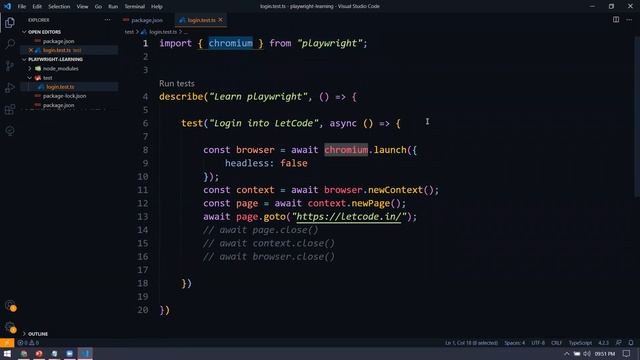
Task: Click 'login.test.ts' breadcrumb above editor
Action: (163, 32)
